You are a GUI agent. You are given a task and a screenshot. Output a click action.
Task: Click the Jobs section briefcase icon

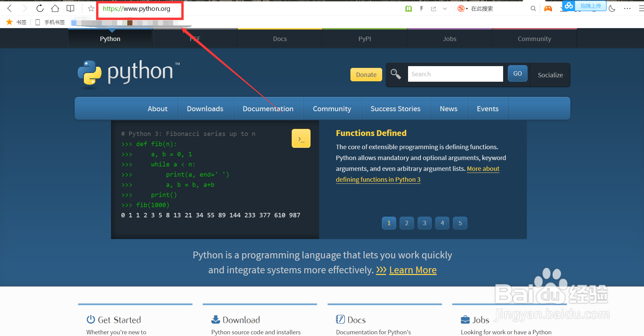point(465,320)
